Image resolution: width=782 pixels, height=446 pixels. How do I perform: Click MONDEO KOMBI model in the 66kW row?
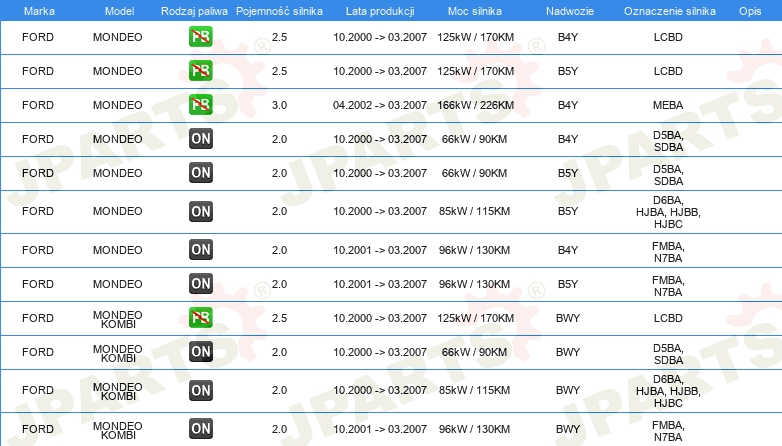click(118, 354)
